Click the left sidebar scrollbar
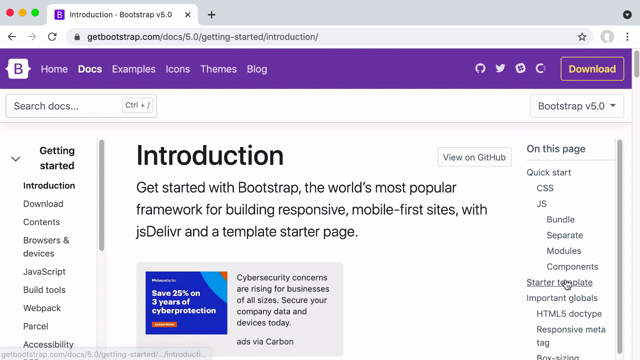 click(x=102, y=196)
